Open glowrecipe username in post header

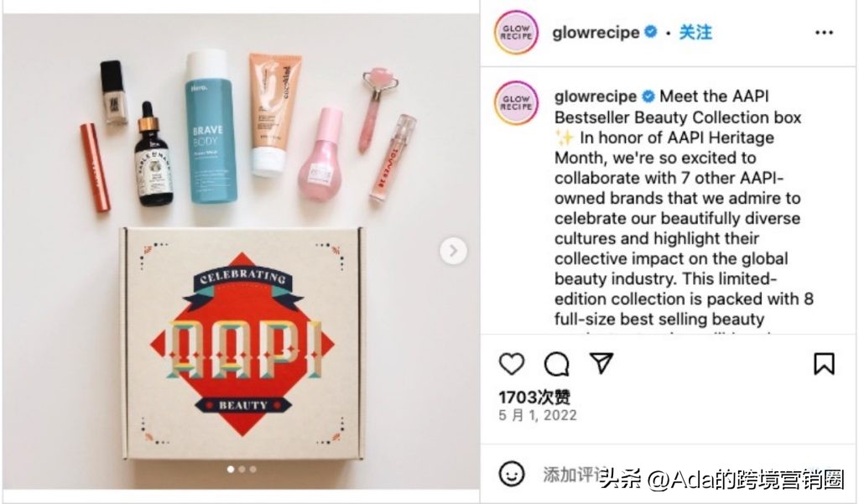596,33
